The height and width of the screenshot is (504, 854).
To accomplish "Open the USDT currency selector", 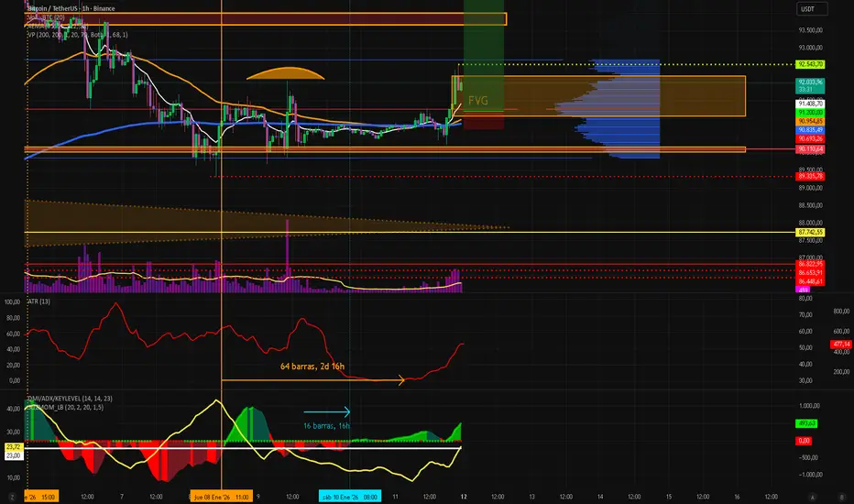I will pos(812,9).
